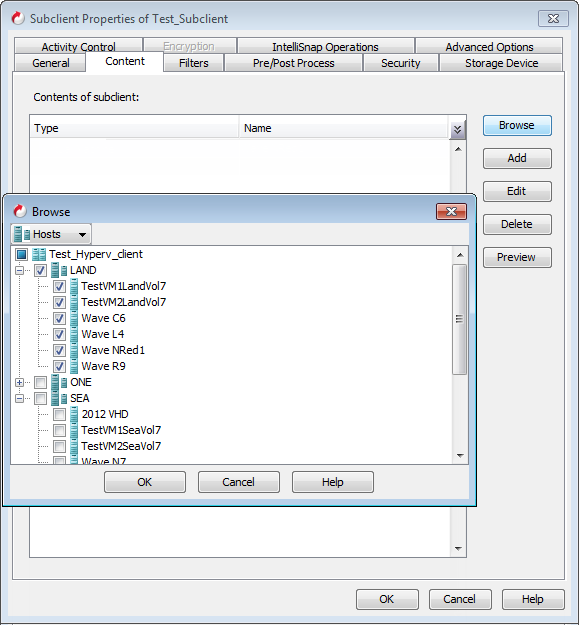Open the Pre/Post Process tab

click(x=294, y=63)
